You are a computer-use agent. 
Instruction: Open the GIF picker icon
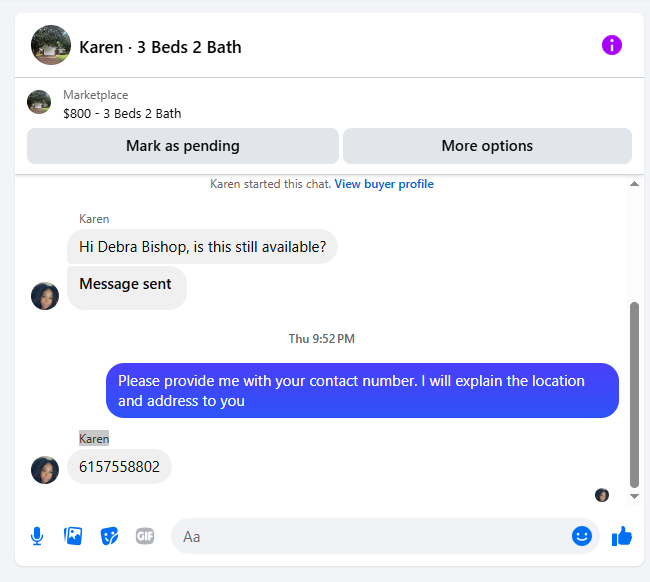tap(145, 536)
